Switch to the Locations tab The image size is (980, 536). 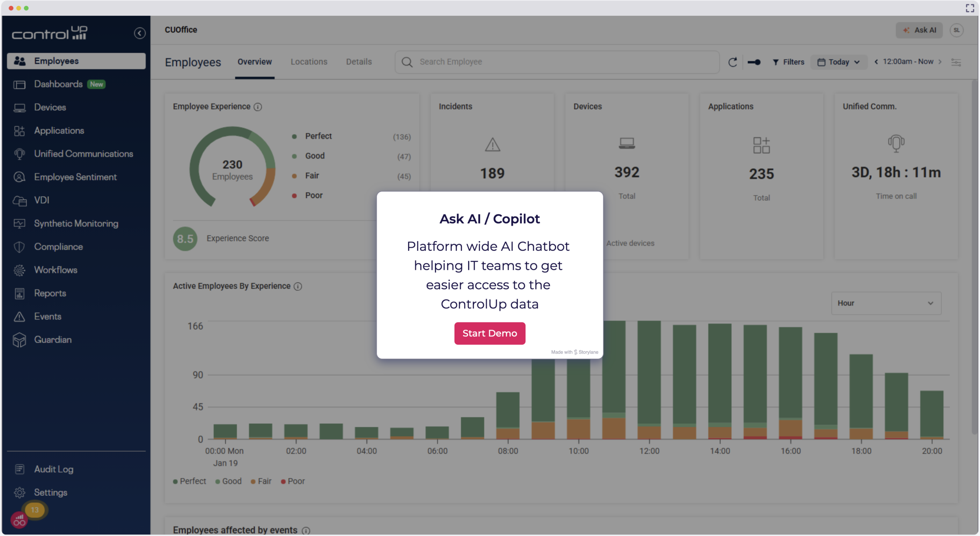click(309, 62)
